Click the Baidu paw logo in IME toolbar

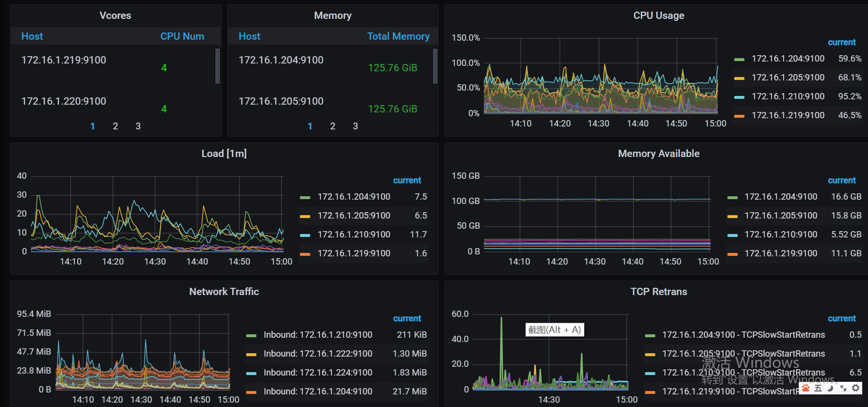[x=806, y=388]
